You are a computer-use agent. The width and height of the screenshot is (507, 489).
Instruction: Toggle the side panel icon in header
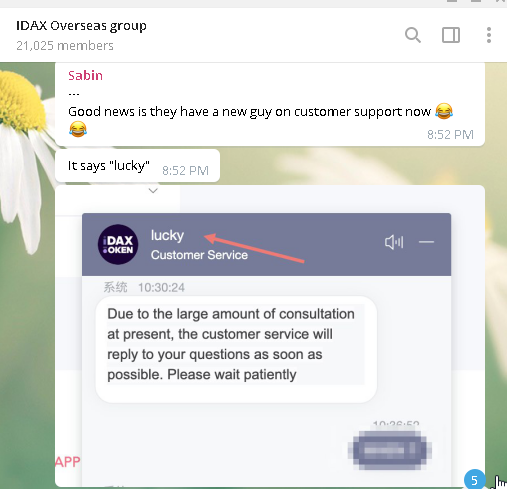coord(451,35)
